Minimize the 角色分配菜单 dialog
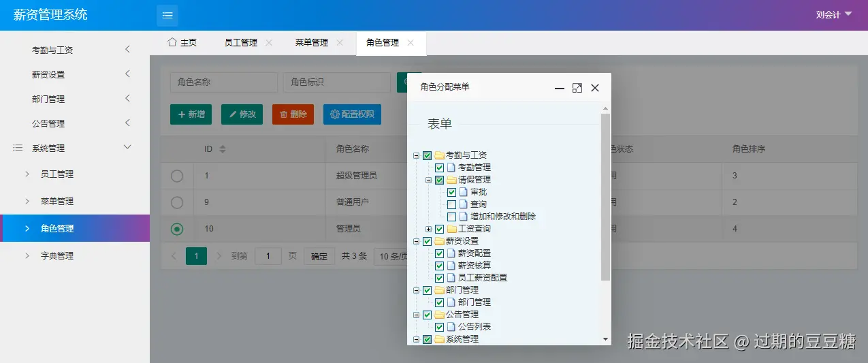 pos(560,88)
